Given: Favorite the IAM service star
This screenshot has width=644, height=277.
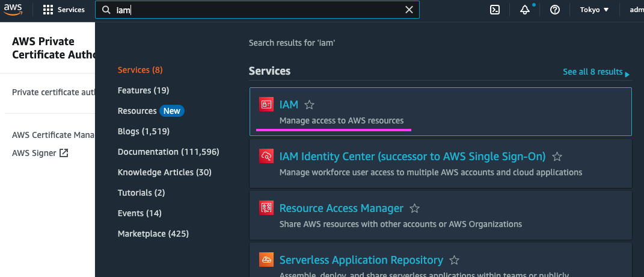Looking at the screenshot, I should click(x=309, y=105).
